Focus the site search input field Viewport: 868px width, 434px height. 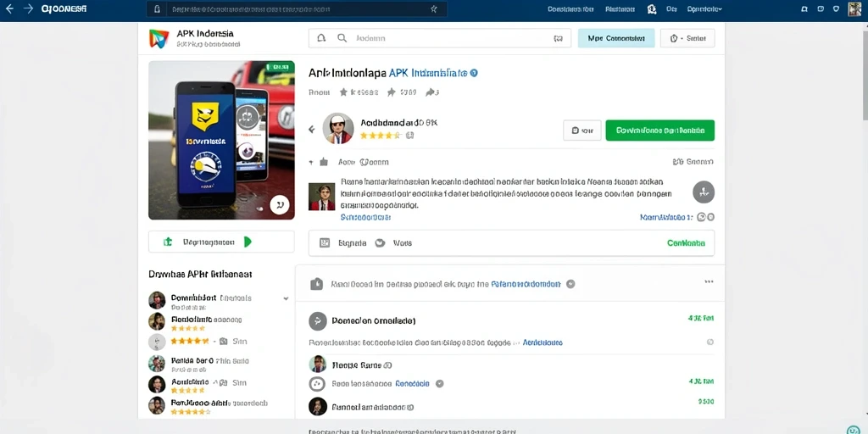click(x=440, y=38)
